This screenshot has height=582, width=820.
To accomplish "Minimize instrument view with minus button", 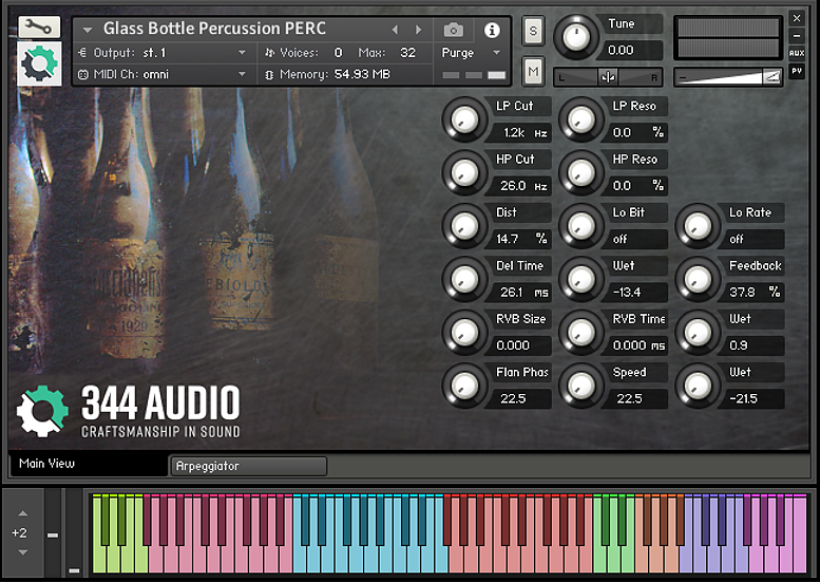I will pyautogui.click(x=796, y=36).
